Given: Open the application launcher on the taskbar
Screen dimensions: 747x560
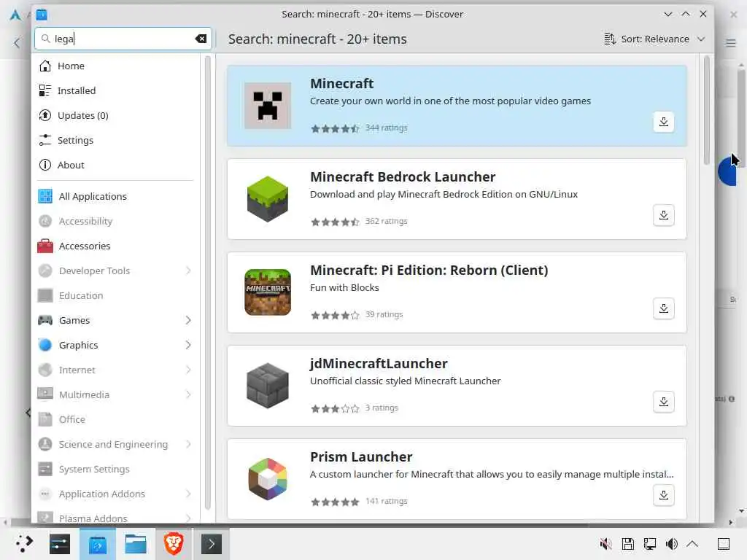Looking at the screenshot, I should click(23, 543).
